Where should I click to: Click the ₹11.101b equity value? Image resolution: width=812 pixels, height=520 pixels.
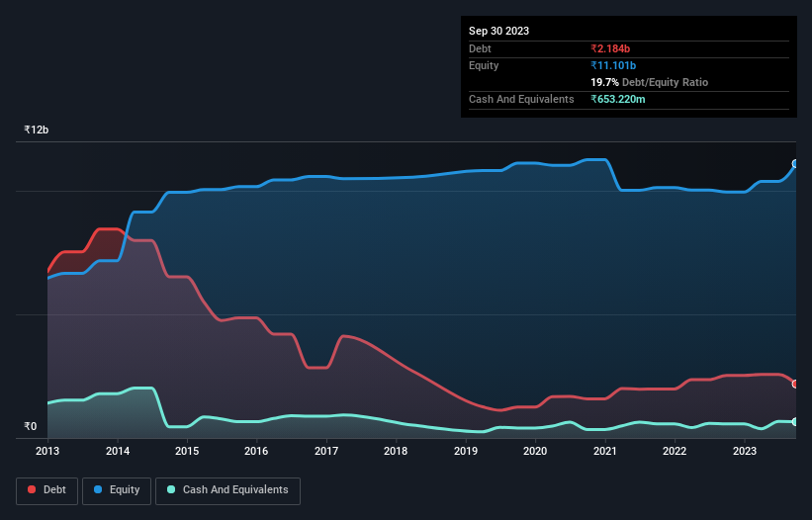tap(613, 65)
